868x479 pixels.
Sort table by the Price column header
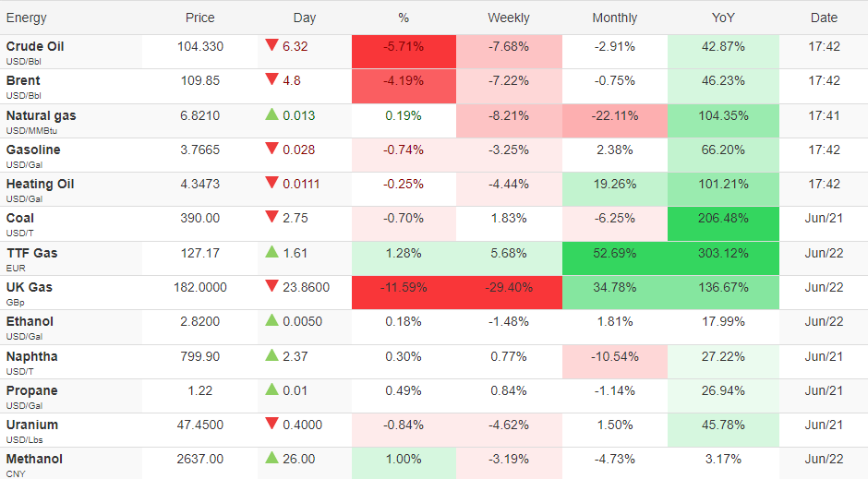pos(199,18)
